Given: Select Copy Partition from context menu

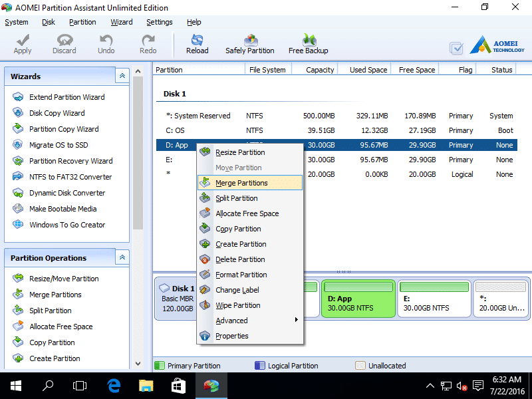Looking at the screenshot, I should point(250,229).
